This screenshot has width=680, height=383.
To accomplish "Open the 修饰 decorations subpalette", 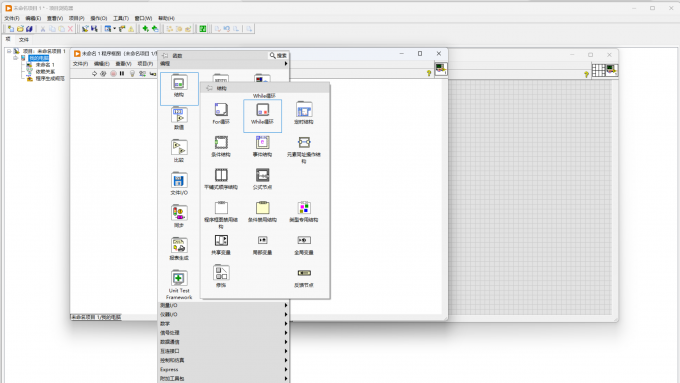I will pos(221,276).
